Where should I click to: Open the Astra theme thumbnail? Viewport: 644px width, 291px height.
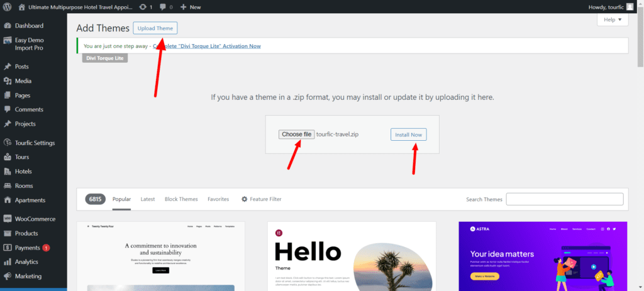543,256
